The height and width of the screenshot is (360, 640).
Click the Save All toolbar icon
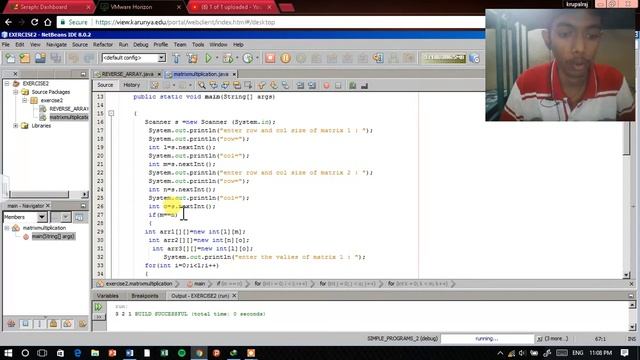(56, 58)
